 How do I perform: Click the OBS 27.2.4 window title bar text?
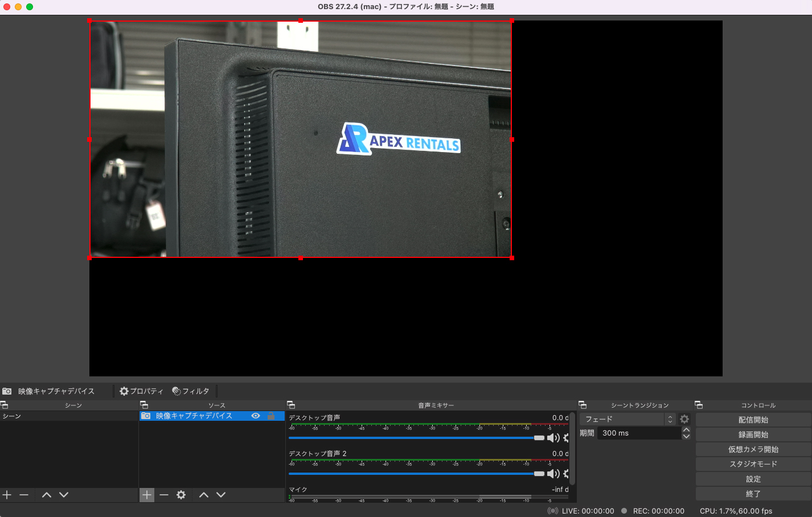[406, 7]
